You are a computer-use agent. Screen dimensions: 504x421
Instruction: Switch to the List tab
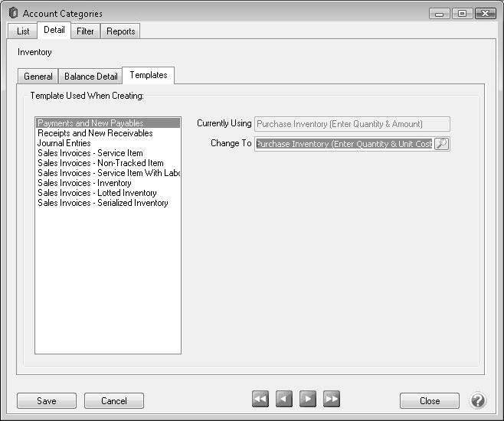coord(23,31)
